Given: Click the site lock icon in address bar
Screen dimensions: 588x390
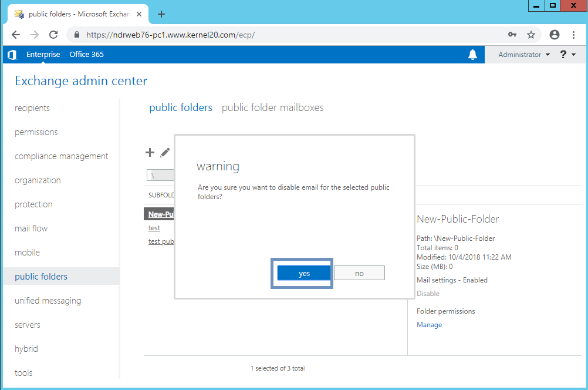Looking at the screenshot, I should pos(77,35).
